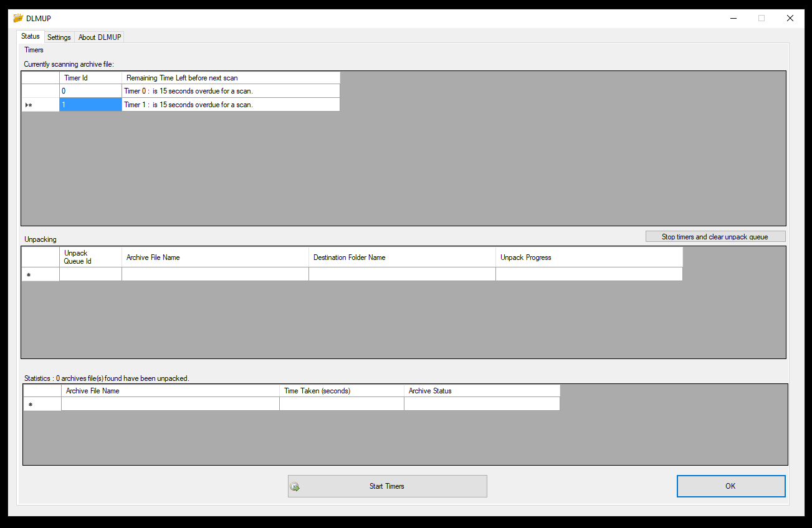Click the Timer Id column header
This screenshot has height=528, width=812.
90,78
